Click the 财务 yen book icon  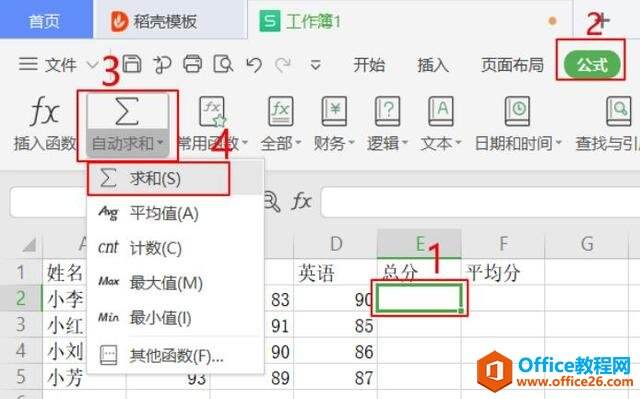pos(334,111)
